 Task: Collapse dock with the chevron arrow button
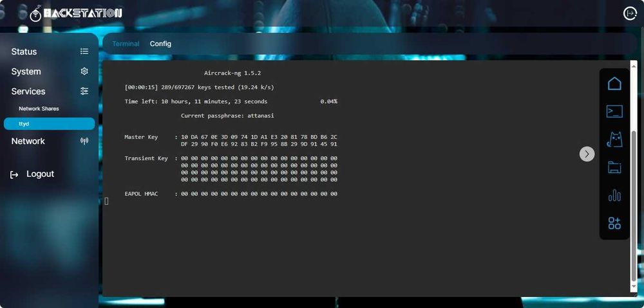(587, 154)
